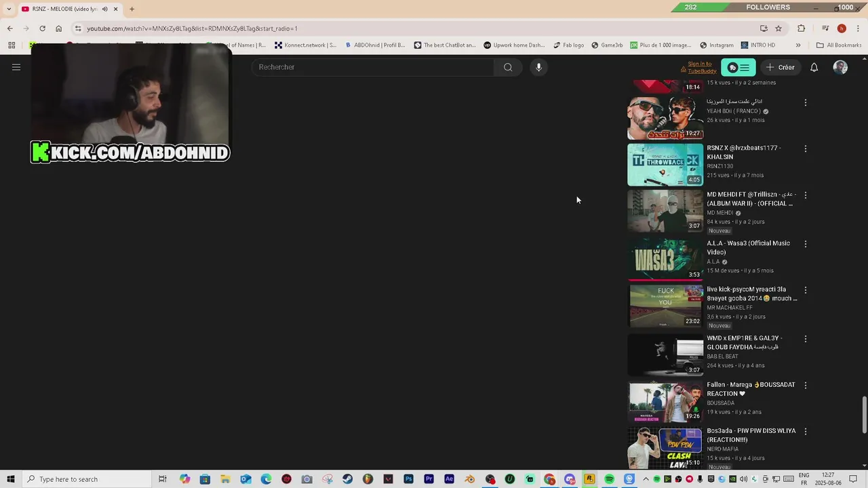Screen dimensions: 868x488
Task: View site information icon in address bar
Action: (79, 28)
